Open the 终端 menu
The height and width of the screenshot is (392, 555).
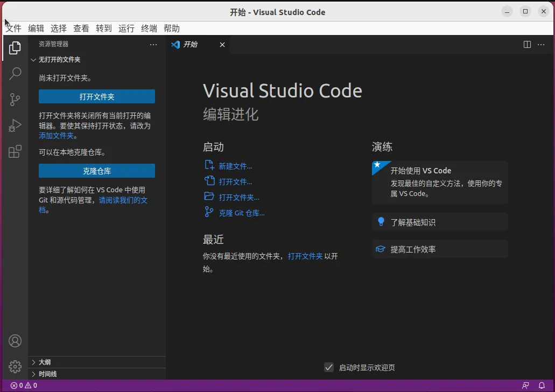tap(149, 29)
